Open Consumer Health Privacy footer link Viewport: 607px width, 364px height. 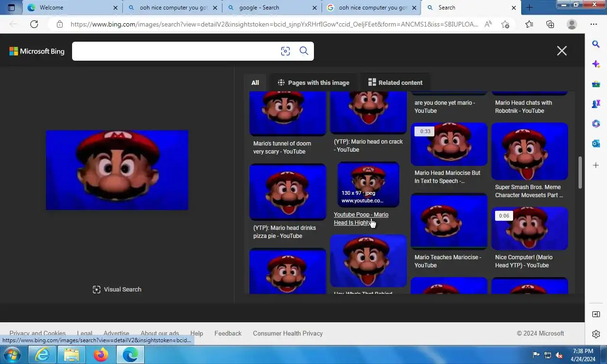click(288, 334)
